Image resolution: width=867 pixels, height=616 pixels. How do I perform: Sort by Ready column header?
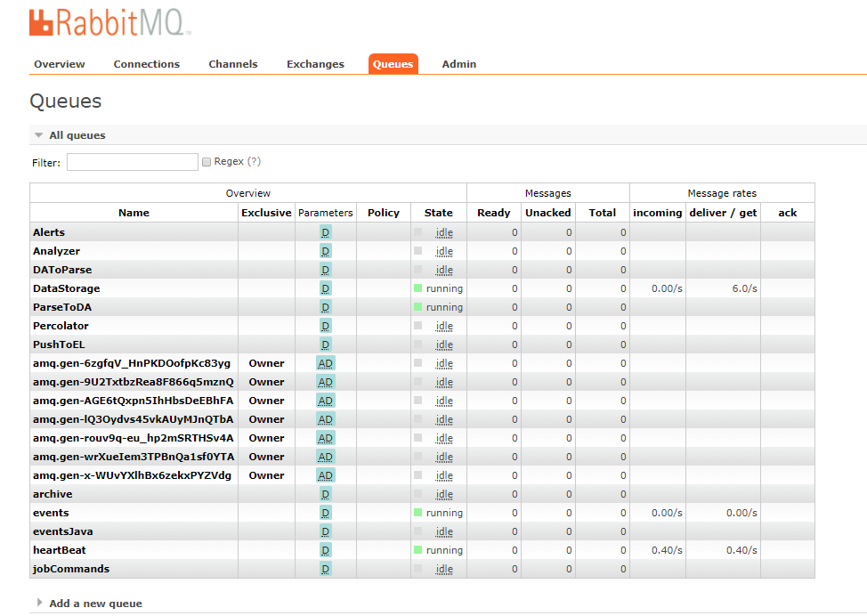click(494, 213)
